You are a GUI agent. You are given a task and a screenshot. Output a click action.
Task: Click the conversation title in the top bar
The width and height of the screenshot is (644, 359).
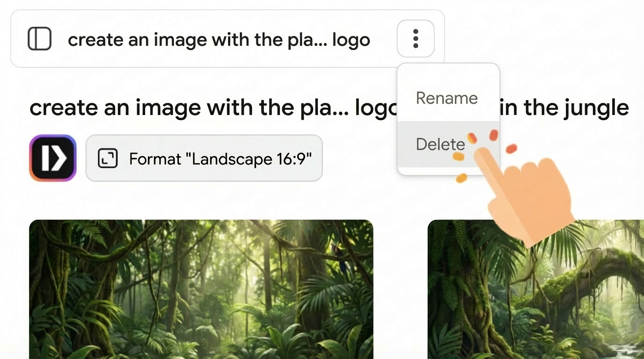pyautogui.click(x=219, y=40)
